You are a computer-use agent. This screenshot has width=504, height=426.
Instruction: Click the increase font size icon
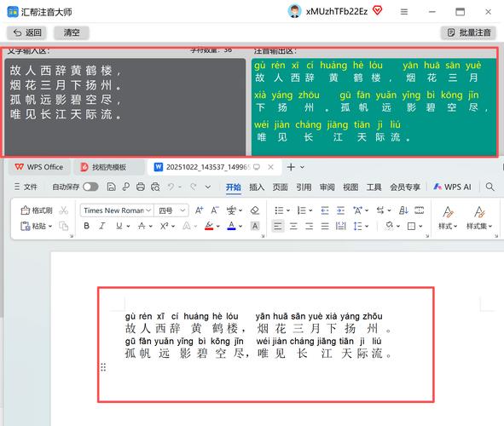pyautogui.click(x=199, y=210)
